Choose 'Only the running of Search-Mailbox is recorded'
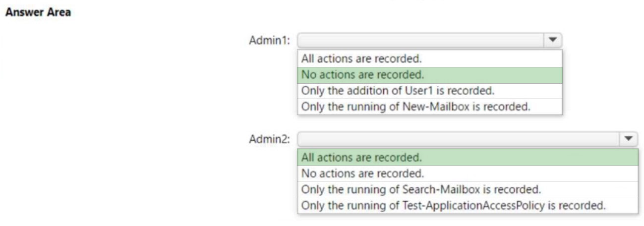This screenshot has width=644, height=226. click(468, 189)
